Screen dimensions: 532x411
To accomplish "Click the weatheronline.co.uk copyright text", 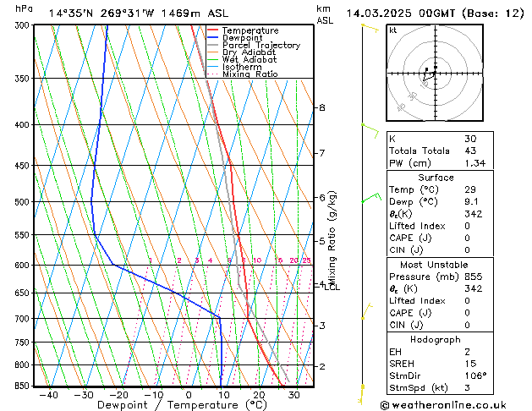I will coord(443,405).
